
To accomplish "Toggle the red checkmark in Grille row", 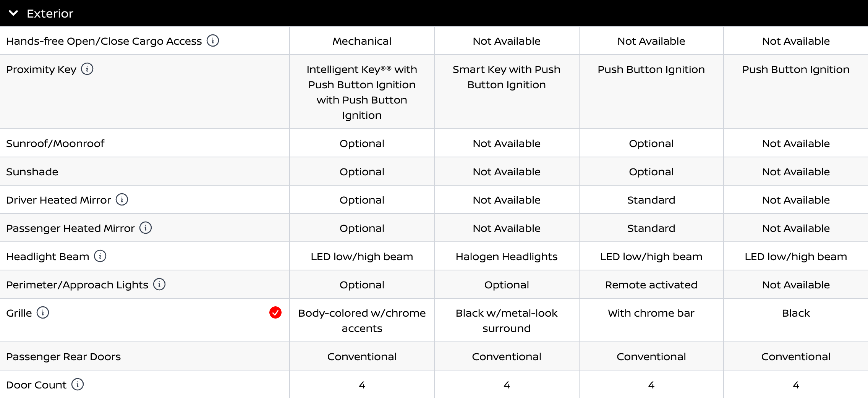I will (x=275, y=312).
